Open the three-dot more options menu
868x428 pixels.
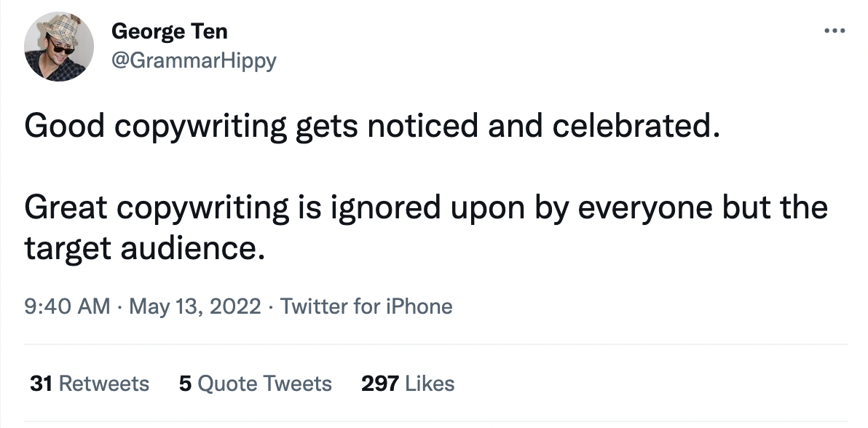point(834,31)
